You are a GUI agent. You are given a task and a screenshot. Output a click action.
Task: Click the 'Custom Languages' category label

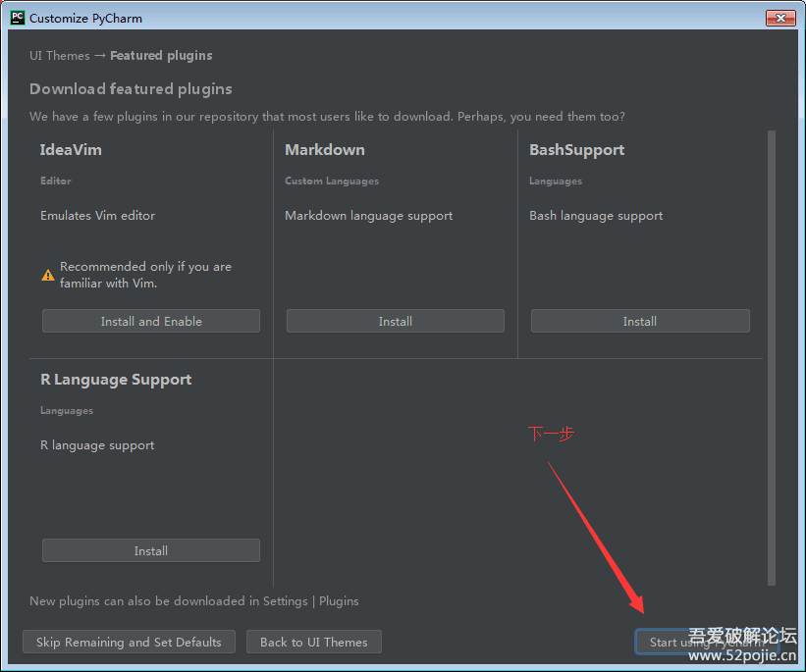pos(332,181)
